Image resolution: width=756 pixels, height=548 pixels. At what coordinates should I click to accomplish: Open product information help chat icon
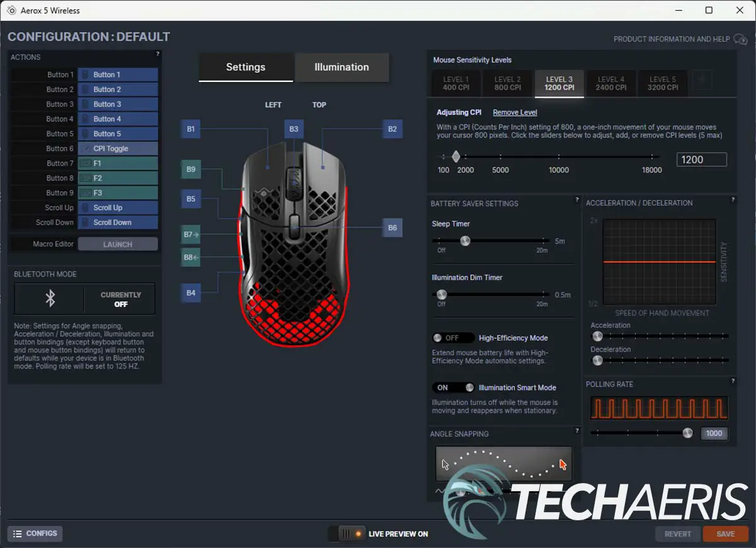[x=740, y=39]
